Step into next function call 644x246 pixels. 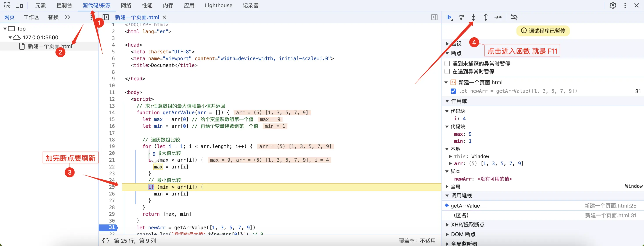473,17
